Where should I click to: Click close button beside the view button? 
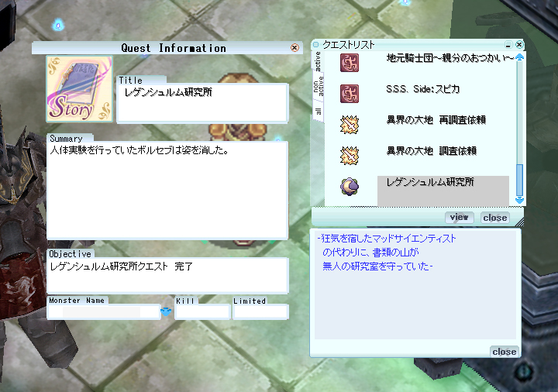(495, 218)
